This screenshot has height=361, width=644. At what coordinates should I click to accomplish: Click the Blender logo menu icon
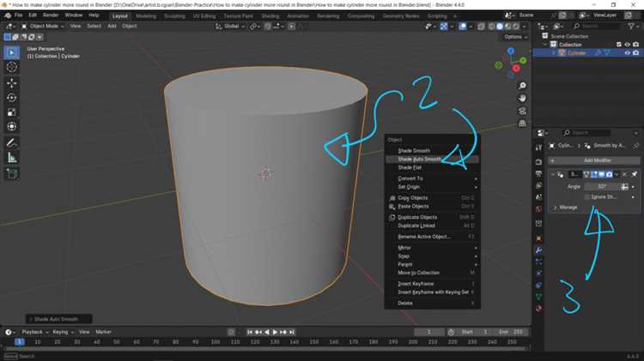pos(8,15)
